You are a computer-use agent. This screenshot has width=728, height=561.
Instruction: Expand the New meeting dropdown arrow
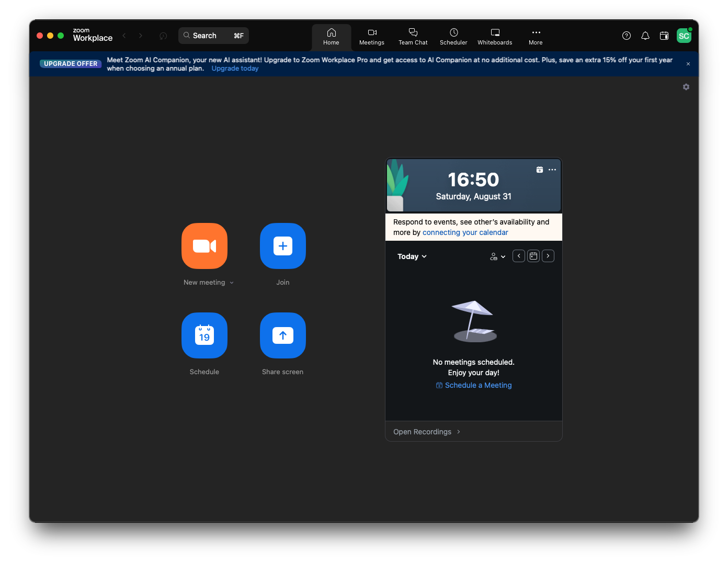tap(232, 283)
